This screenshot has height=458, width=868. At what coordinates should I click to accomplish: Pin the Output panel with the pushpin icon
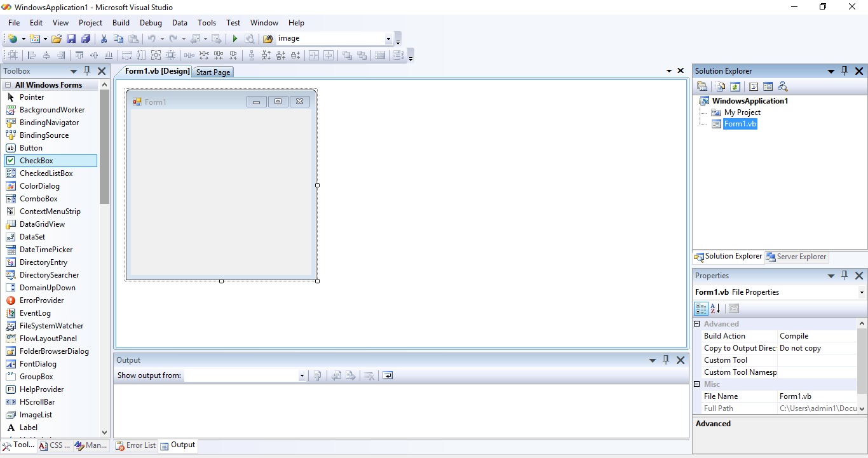(666, 360)
